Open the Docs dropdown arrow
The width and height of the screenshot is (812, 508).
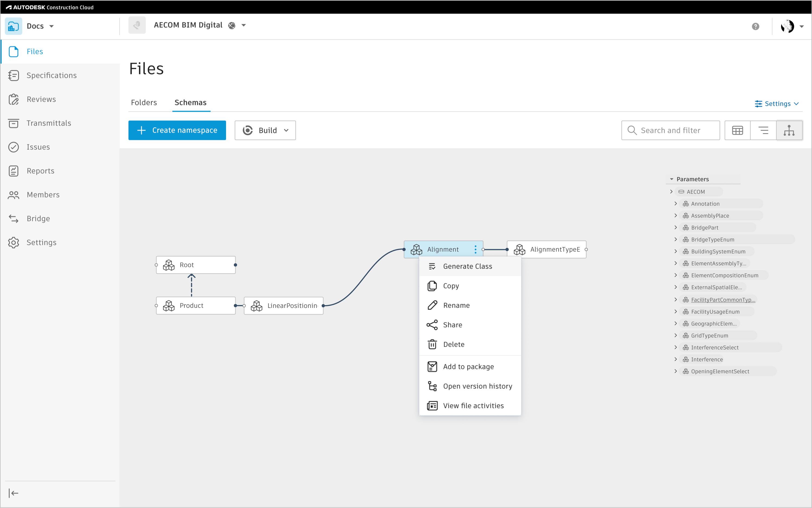[x=51, y=26]
